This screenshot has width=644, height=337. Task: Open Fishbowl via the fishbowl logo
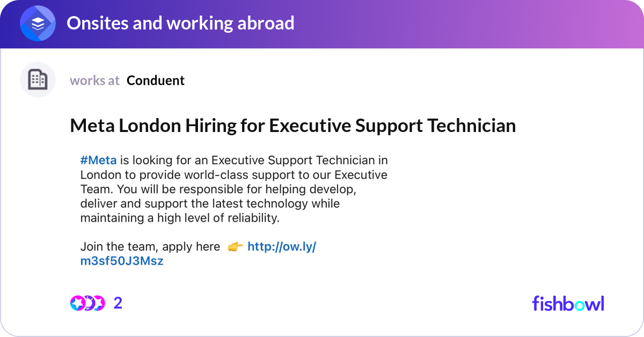568,304
